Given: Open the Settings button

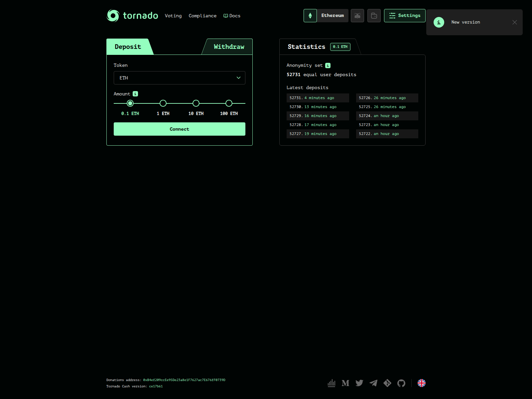Looking at the screenshot, I should point(405,15).
